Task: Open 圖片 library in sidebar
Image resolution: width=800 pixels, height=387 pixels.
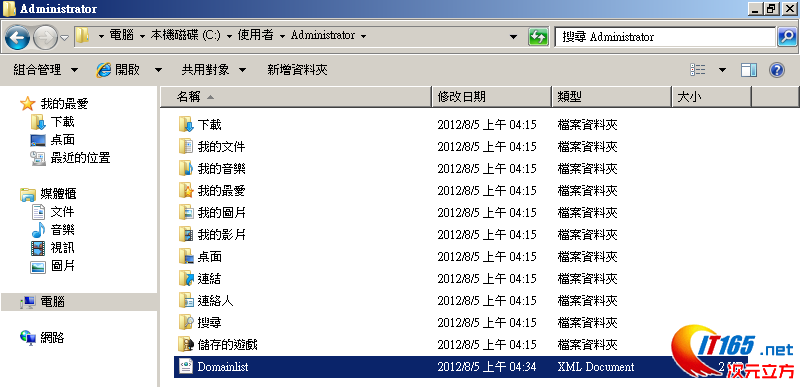Action: pos(53,266)
